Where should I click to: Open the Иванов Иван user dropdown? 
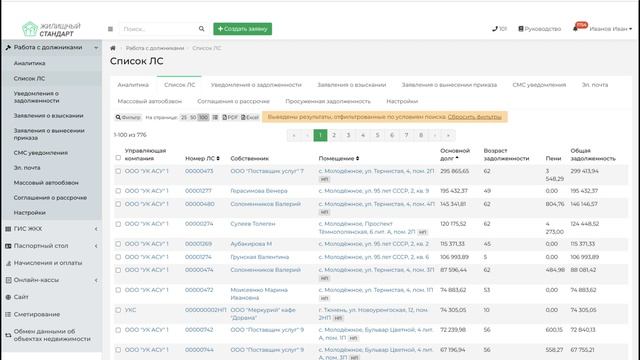click(x=611, y=29)
